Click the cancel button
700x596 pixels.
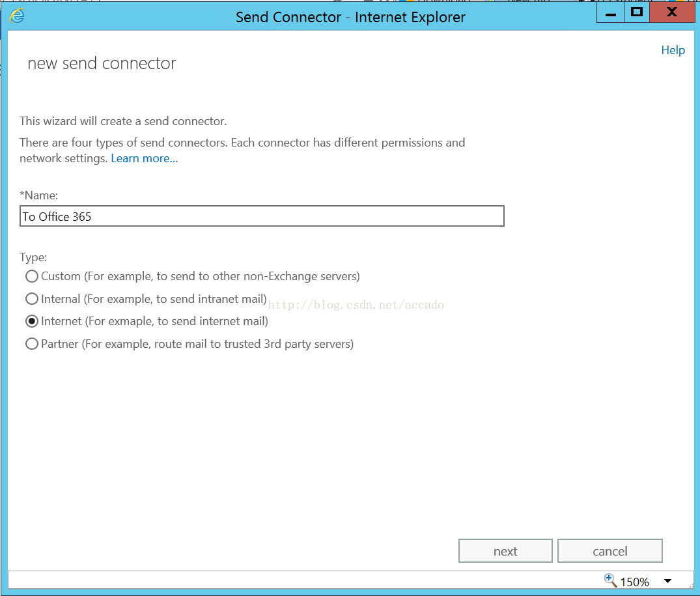tap(610, 551)
